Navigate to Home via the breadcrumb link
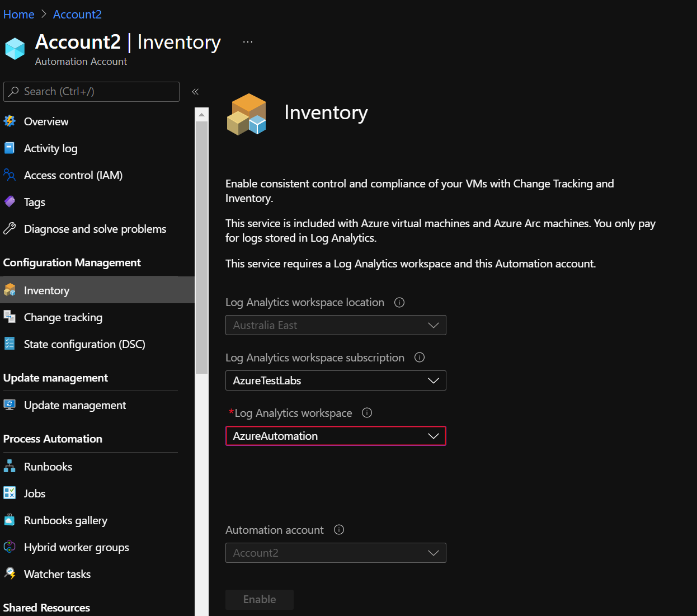This screenshot has width=697, height=616. (x=18, y=14)
